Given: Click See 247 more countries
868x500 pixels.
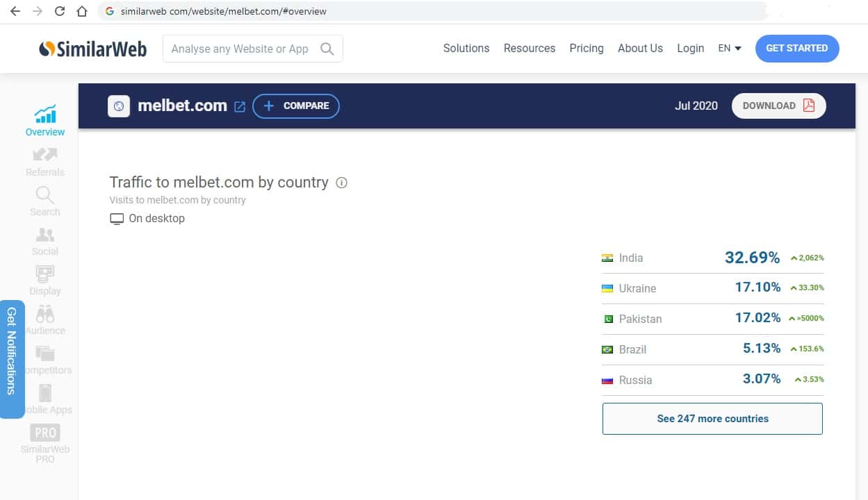Looking at the screenshot, I should click(x=712, y=419).
